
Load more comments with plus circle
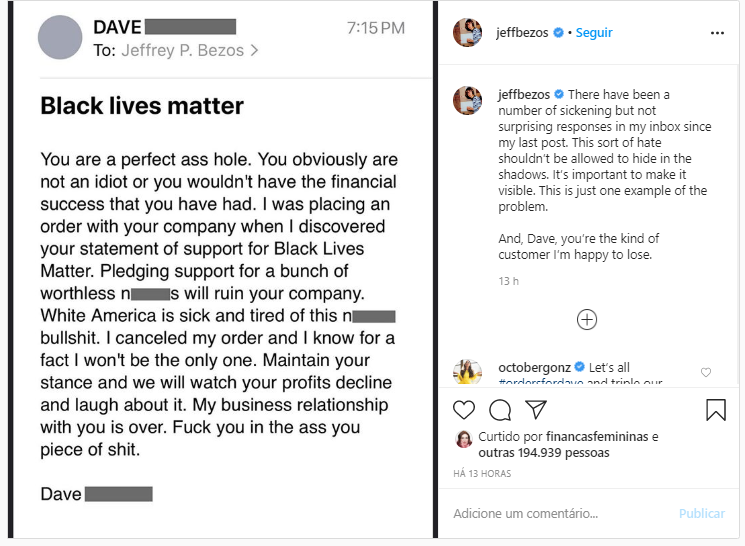point(587,320)
